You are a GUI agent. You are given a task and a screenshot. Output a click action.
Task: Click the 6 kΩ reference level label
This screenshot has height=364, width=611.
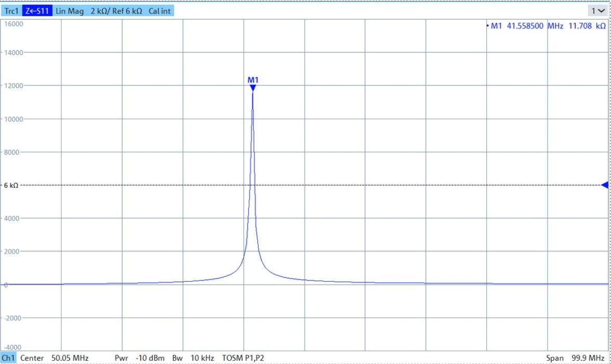click(11, 185)
